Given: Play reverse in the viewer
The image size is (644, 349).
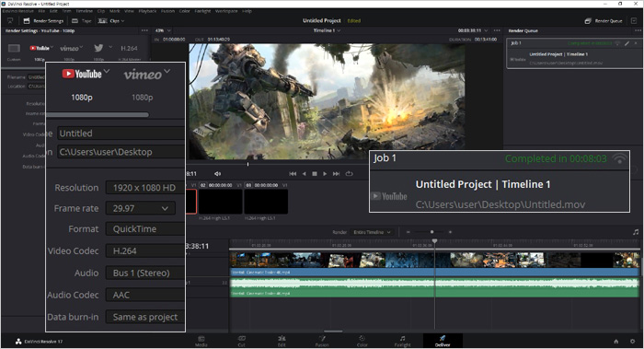Looking at the screenshot, I should click(x=304, y=174).
